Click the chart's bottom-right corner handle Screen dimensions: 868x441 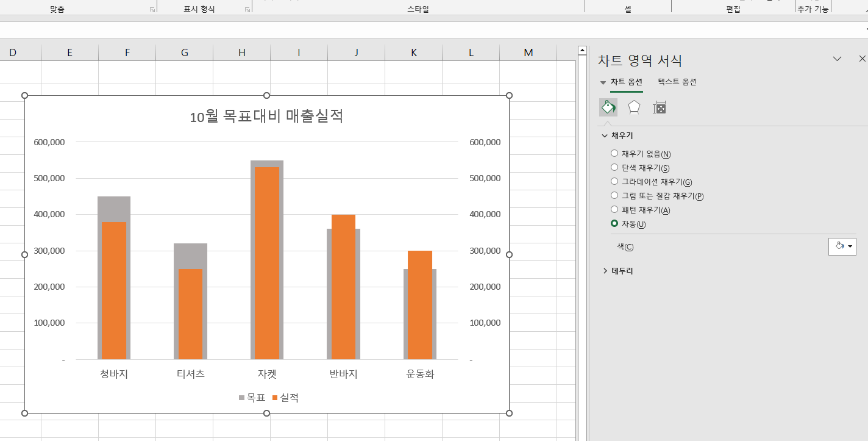coord(510,414)
